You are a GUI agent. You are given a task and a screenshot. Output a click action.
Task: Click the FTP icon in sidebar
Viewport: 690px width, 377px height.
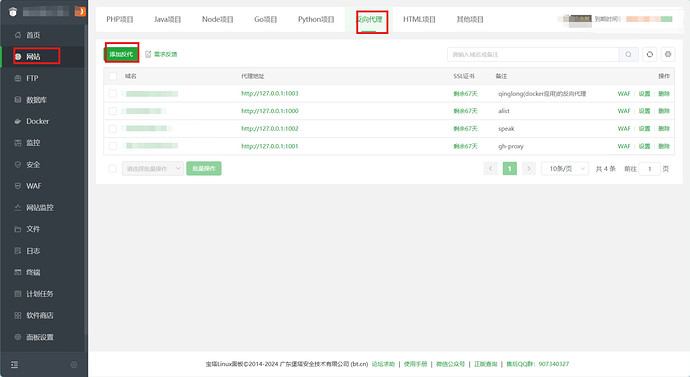pyautogui.click(x=18, y=78)
